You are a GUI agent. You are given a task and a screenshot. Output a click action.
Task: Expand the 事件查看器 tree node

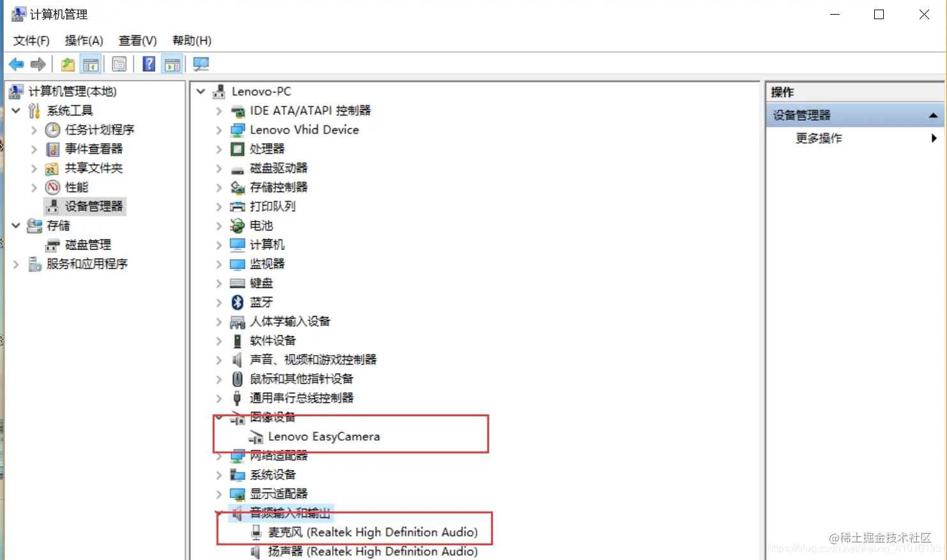[x=34, y=149]
